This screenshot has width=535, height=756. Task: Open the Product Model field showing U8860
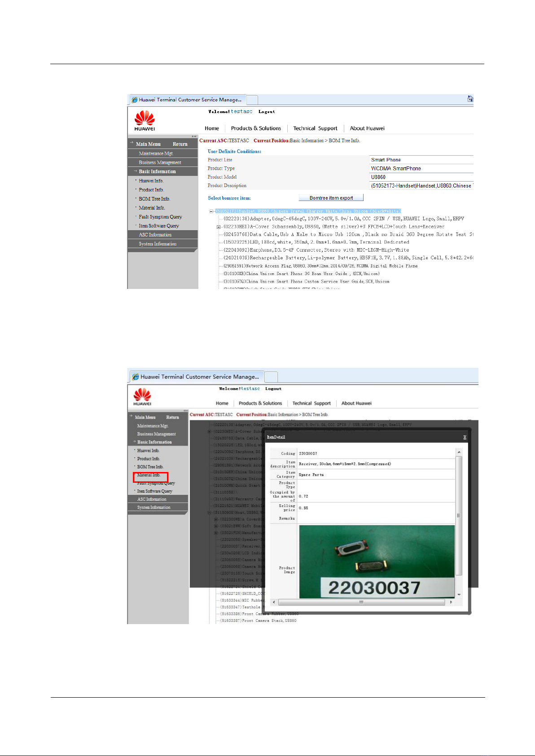point(421,177)
